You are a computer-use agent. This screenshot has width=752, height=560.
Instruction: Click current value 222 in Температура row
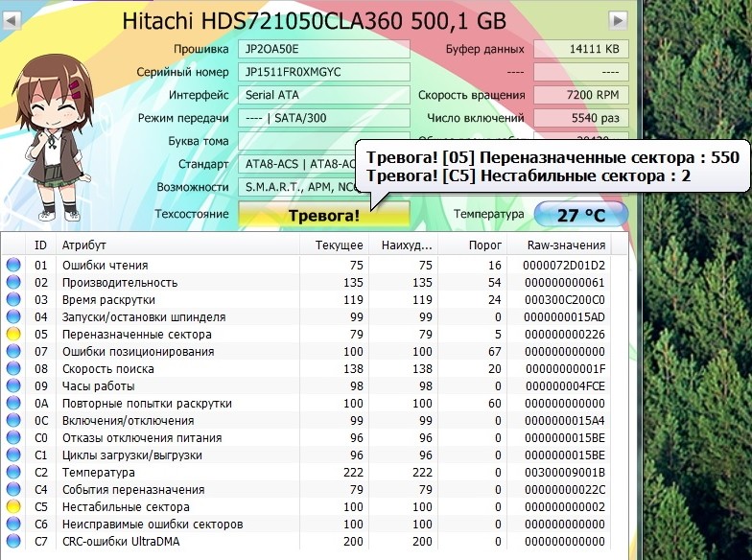pos(353,472)
